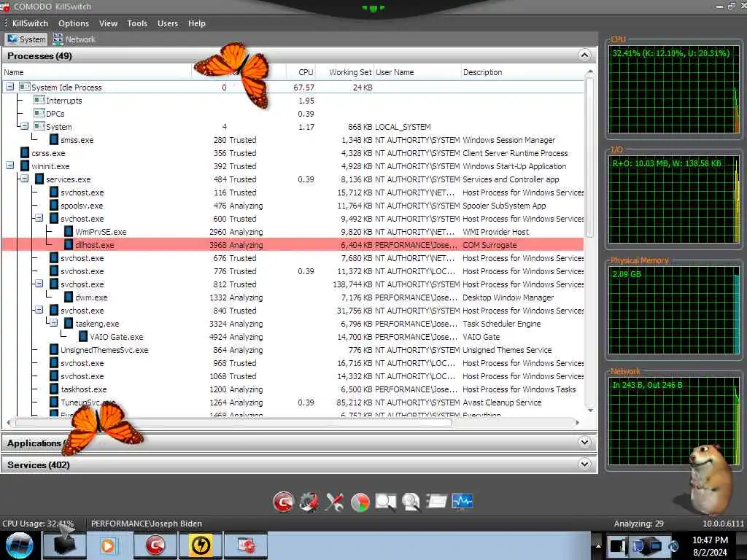The width and height of the screenshot is (747, 560).
Task: Click the UnsignedThemesSvc.exe process icon
Action: click(x=54, y=350)
